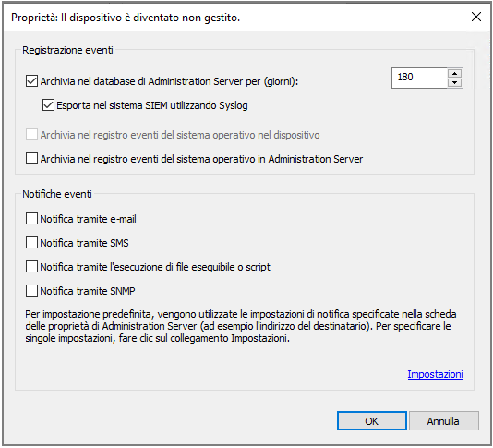Tick the Notifica tramite SMS checkbox

[31, 243]
